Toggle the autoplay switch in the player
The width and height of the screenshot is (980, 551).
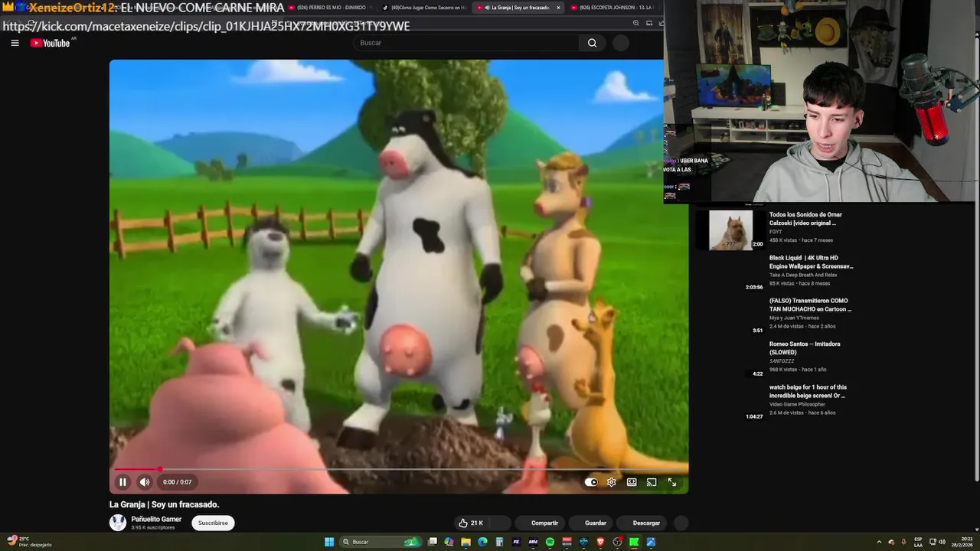[x=591, y=482]
